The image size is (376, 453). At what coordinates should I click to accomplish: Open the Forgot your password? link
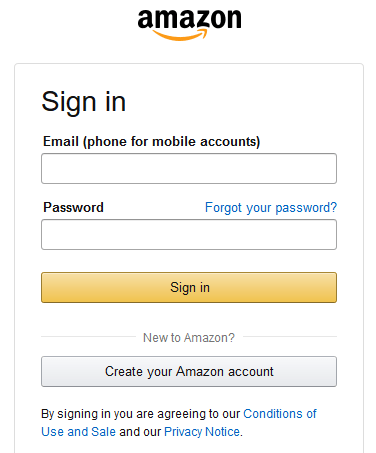click(271, 208)
